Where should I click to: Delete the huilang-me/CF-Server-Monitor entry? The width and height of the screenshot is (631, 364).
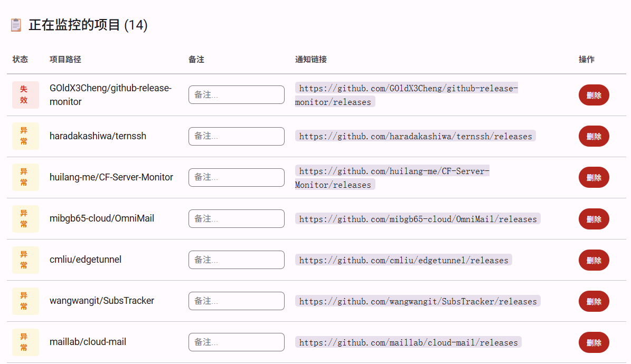point(594,177)
